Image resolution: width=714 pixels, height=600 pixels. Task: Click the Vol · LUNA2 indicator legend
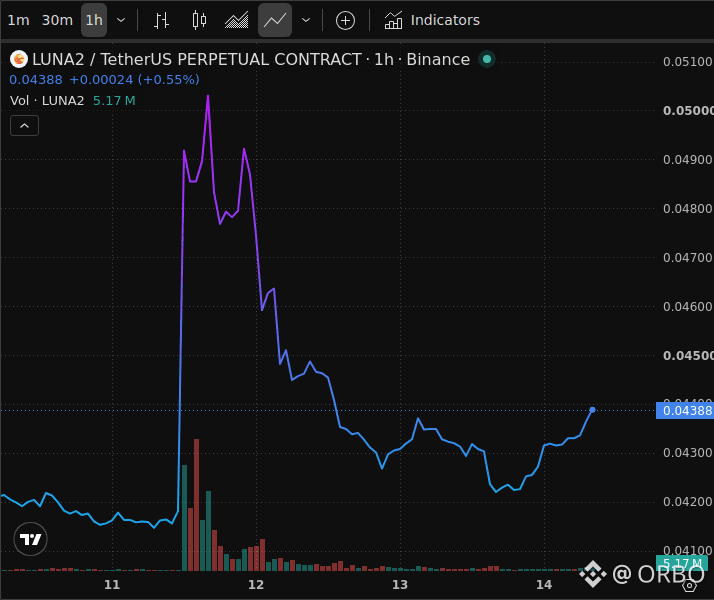47,101
